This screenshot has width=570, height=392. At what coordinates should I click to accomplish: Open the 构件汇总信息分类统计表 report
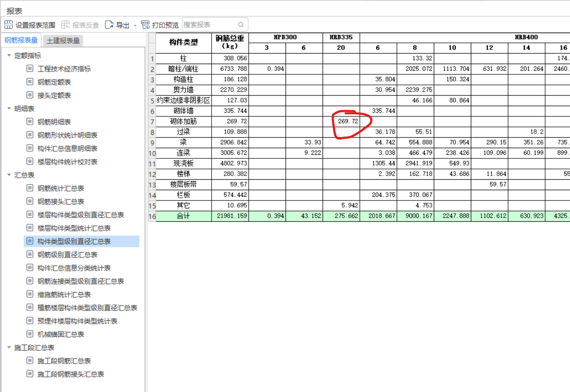(74, 268)
